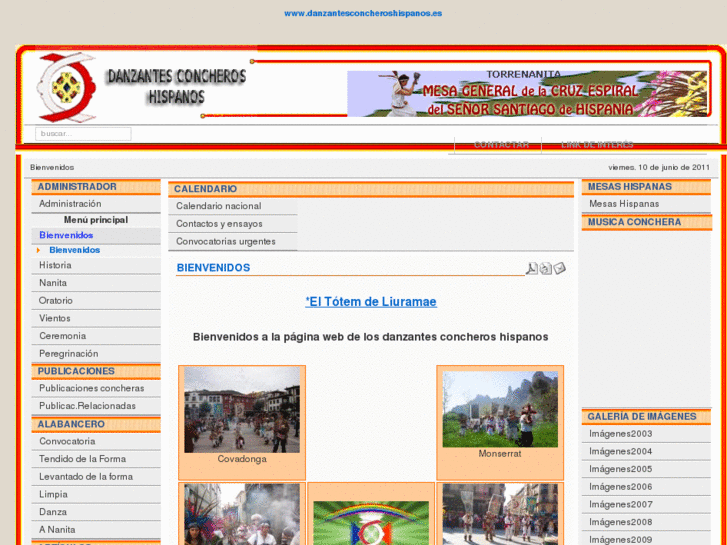Viewport: 727px width, 545px height.
Task: Open Publicaciones concheras
Action: 96,388
